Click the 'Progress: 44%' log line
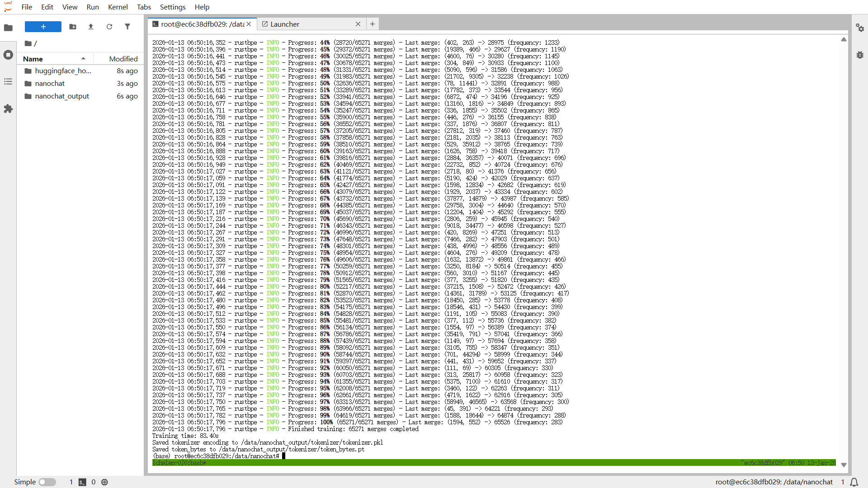 pyautogui.click(x=356, y=43)
